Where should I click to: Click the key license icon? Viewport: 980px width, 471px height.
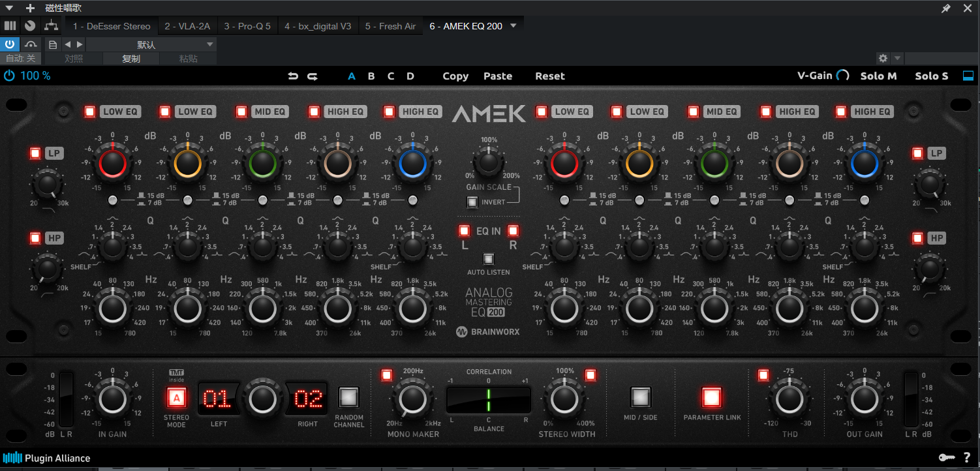pyautogui.click(x=945, y=458)
